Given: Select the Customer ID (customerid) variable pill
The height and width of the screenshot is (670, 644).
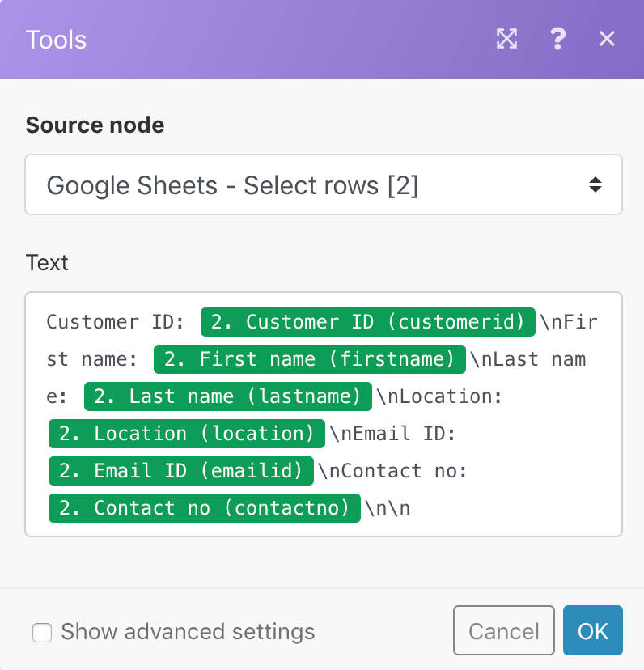Looking at the screenshot, I should 368,322.
